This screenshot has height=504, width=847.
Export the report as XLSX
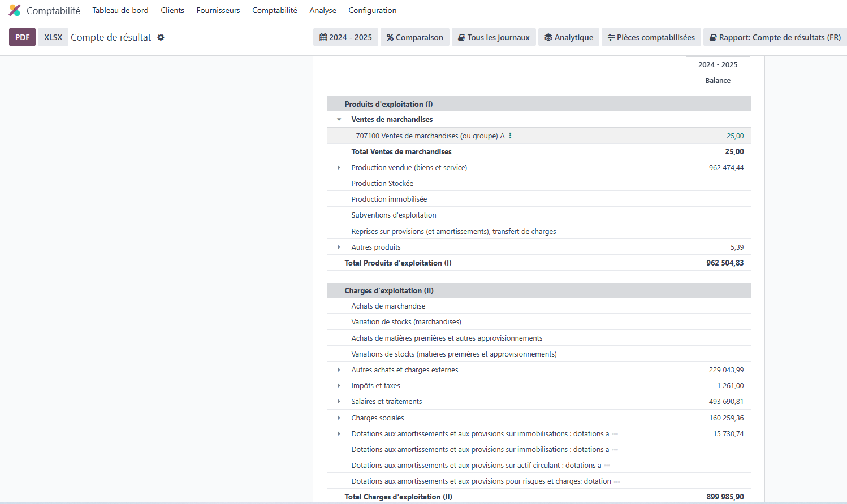click(x=53, y=37)
